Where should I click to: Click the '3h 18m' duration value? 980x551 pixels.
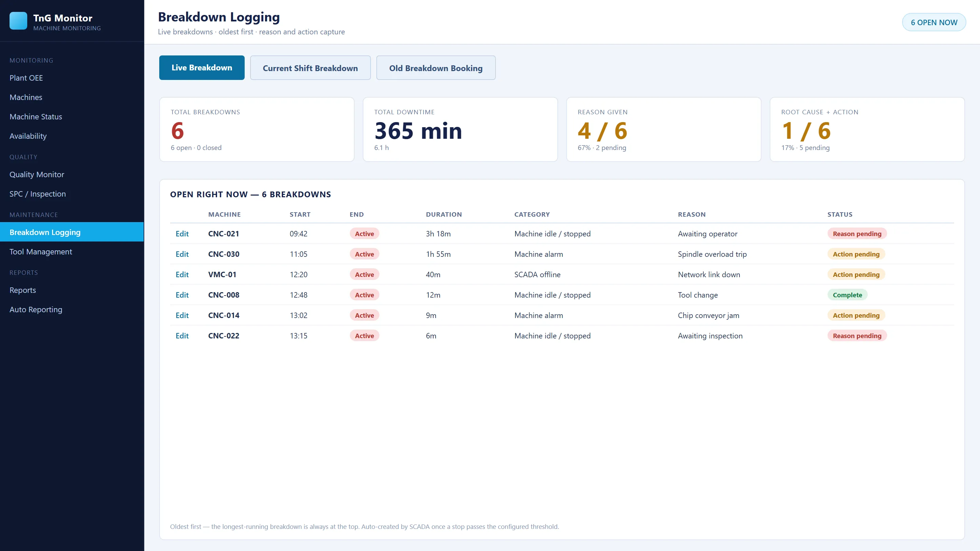click(x=438, y=234)
